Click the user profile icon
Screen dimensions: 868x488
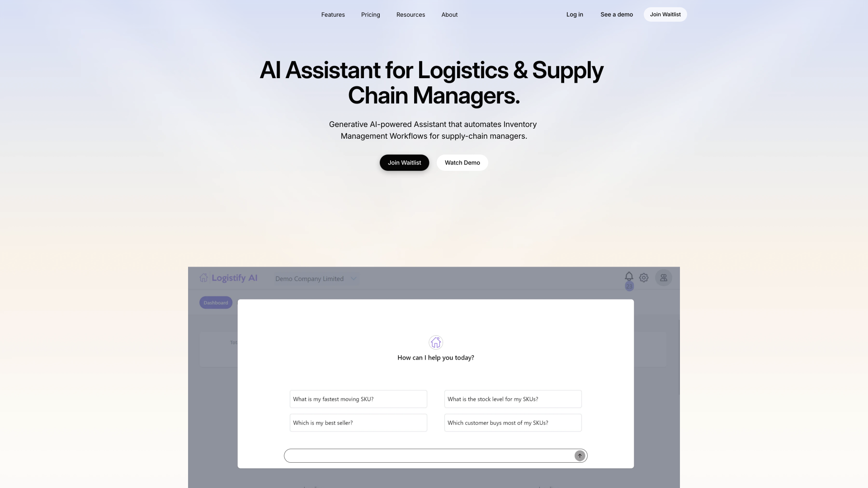click(664, 278)
